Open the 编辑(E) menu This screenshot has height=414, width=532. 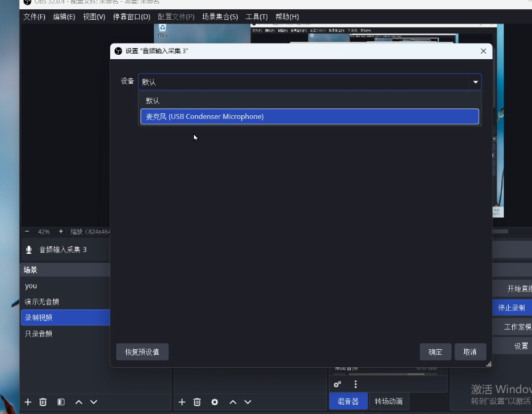64,17
